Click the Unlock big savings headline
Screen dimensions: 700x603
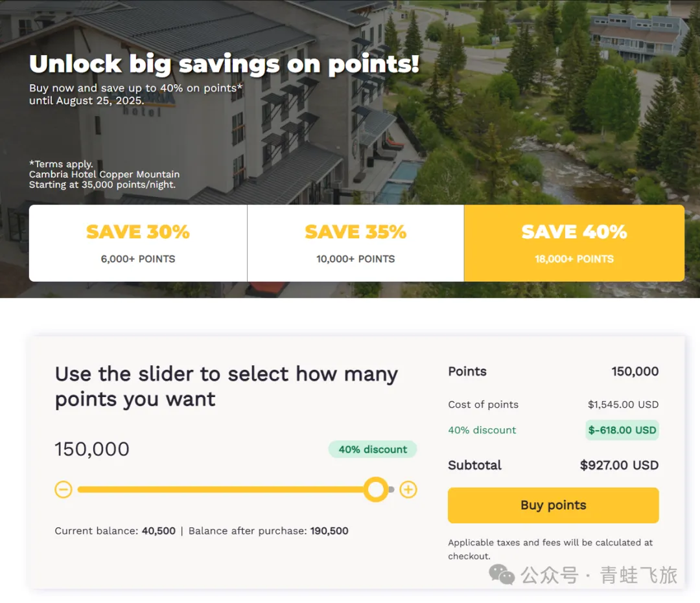click(x=224, y=64)
